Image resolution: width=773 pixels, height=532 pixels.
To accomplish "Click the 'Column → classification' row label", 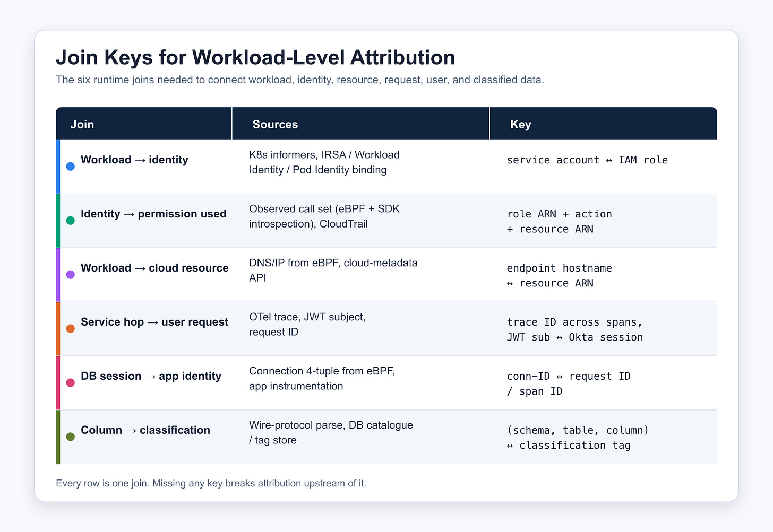I will tap(145, 430).
